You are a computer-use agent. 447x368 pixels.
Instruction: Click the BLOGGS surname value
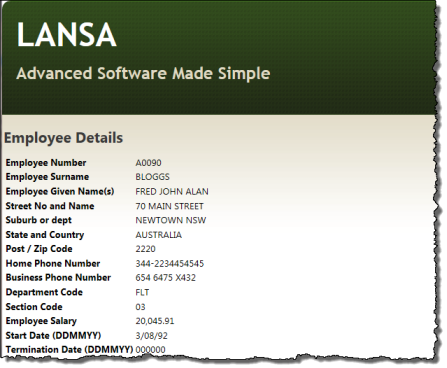153,177
